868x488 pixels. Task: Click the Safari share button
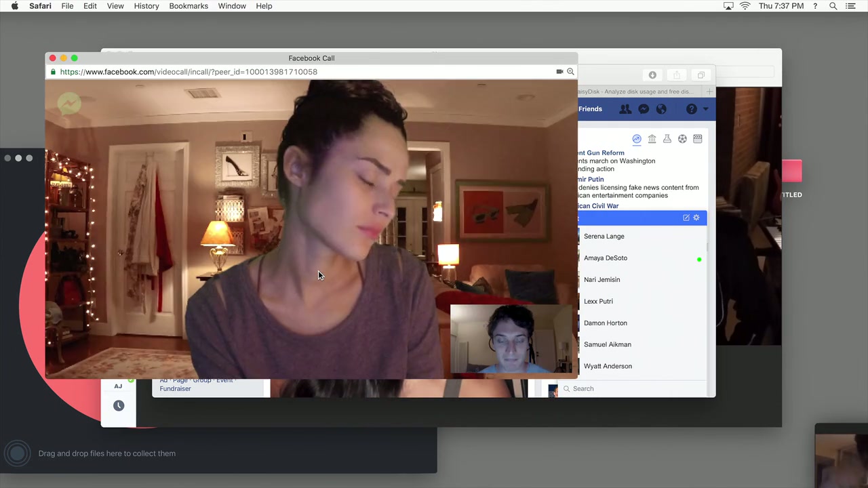pyautogui.click(x=676, y=75)
